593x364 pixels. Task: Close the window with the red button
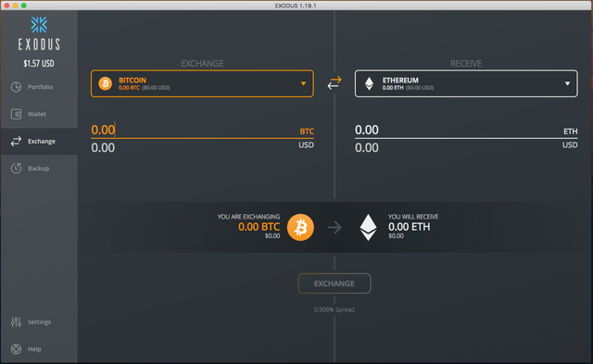point(6,6)
